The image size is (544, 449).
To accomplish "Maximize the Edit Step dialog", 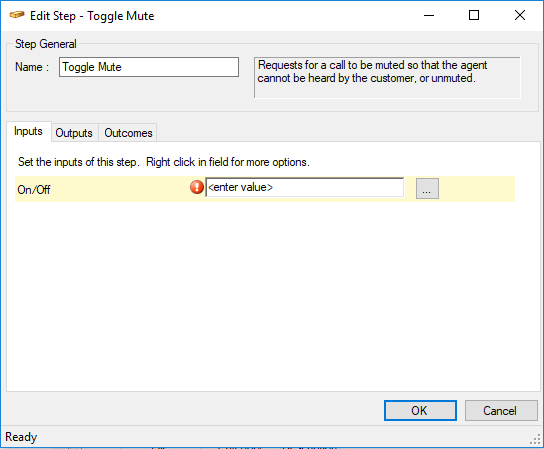I will [x=474, y=15].
